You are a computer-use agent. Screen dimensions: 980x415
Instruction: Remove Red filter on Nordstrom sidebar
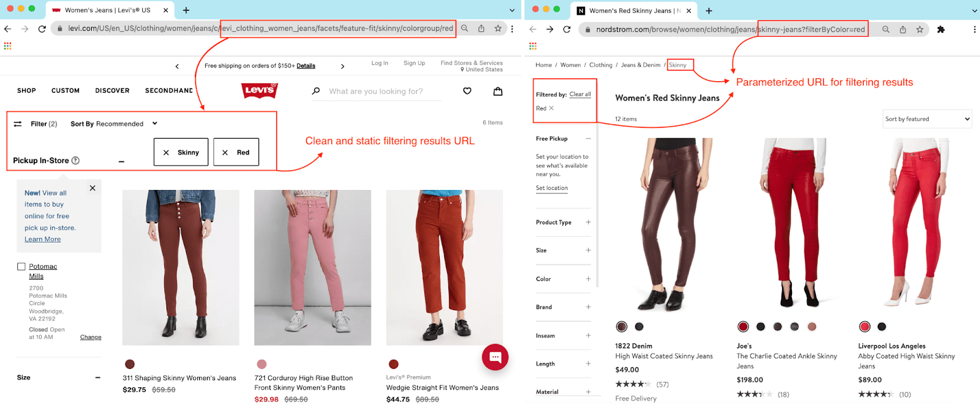551,109
